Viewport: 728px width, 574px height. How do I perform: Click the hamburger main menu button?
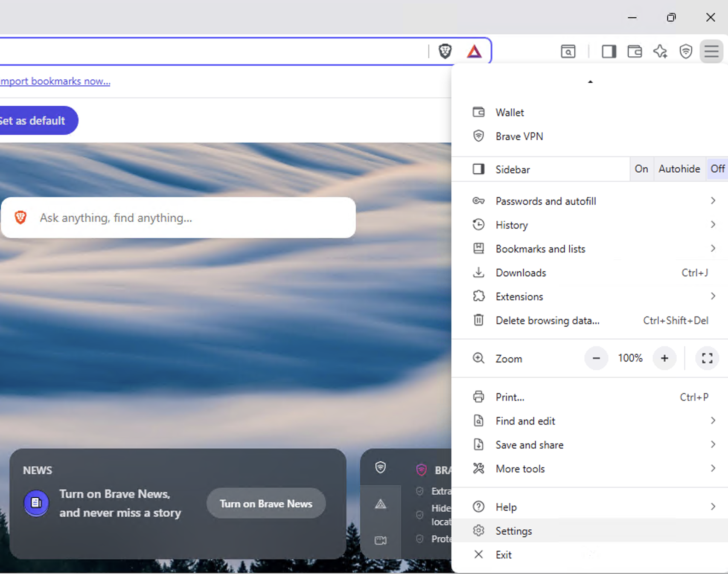(711, 52)
